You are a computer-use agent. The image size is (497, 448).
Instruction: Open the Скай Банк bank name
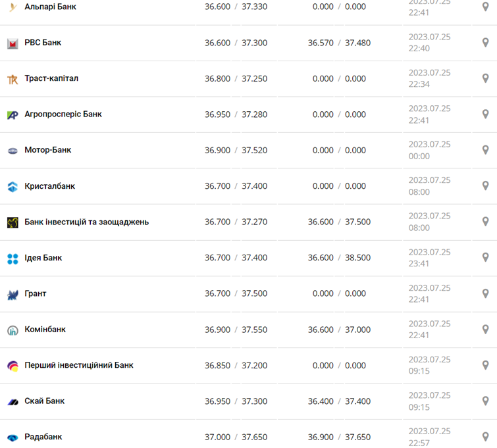44,401
